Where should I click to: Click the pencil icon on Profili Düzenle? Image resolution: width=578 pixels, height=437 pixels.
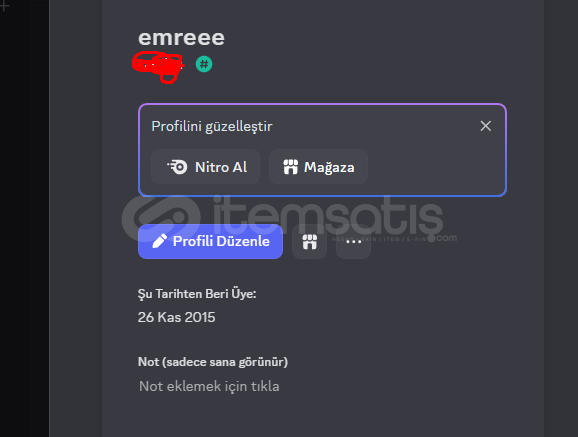coord(160,241)
